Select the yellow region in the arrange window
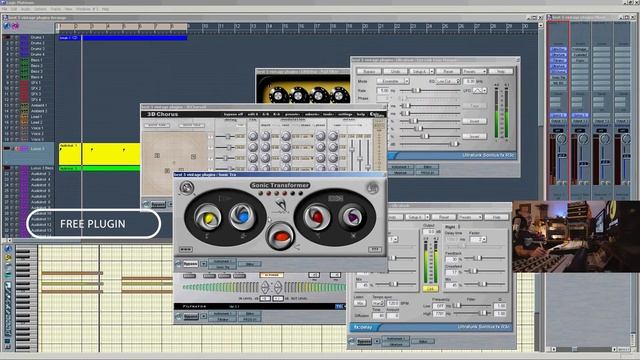Image resolution: width=640 pixels, height=360 pixels. click(99, 154)
